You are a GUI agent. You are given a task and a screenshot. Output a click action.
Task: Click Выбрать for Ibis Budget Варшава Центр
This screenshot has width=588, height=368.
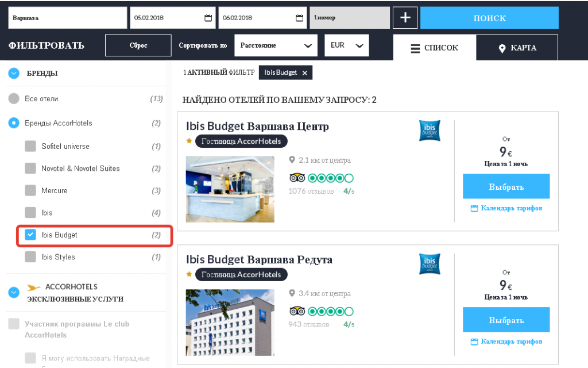[506, 186]
